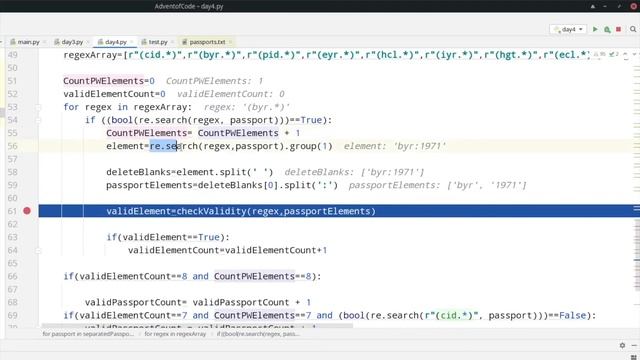Click window title 'AdventofCode - day4.py'
This screenshot has width=640, height=360.
tap(189, 6)
